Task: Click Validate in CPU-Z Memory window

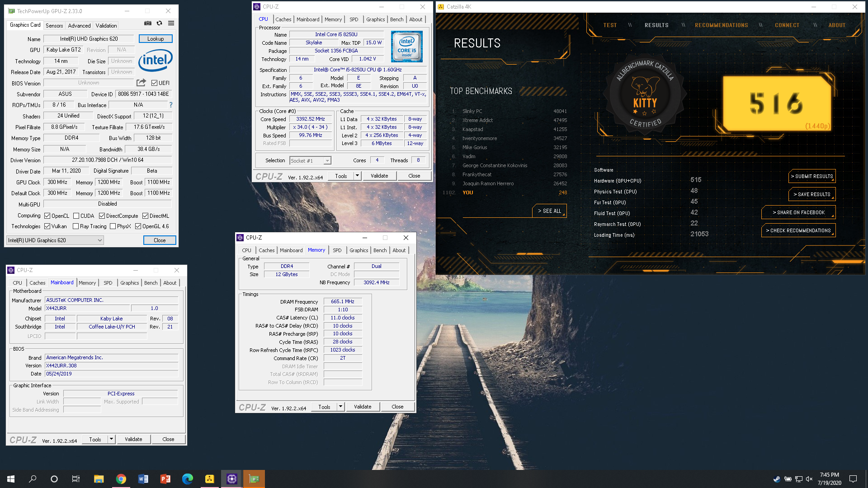Action: point(363,407)
